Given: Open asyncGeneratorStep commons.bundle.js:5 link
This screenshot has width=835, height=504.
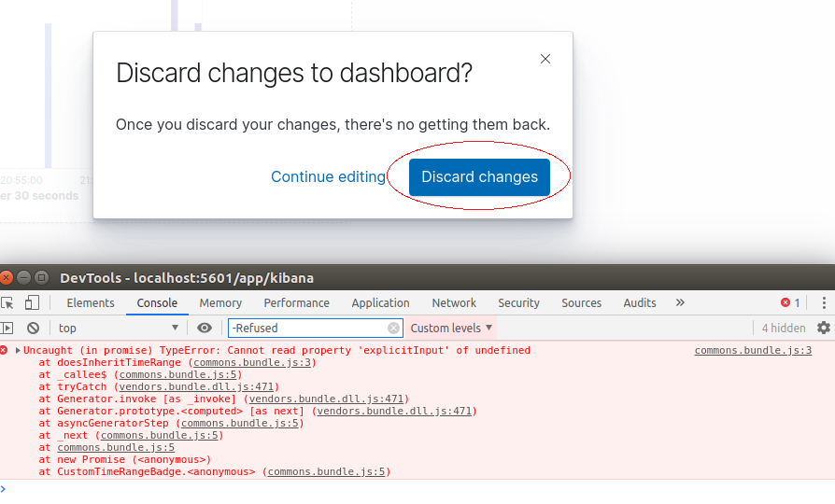Looking at the screenshot, I should [240, 423].
